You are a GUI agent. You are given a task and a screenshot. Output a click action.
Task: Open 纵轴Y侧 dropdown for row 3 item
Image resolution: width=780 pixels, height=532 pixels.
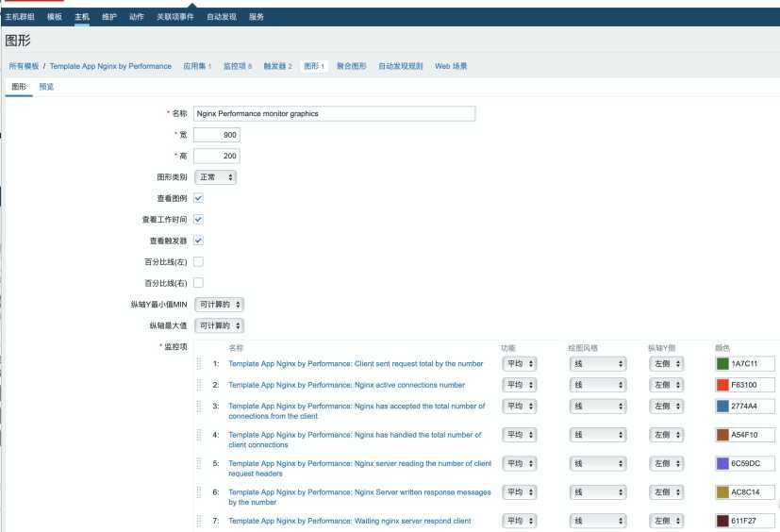[x=666, y=407]
